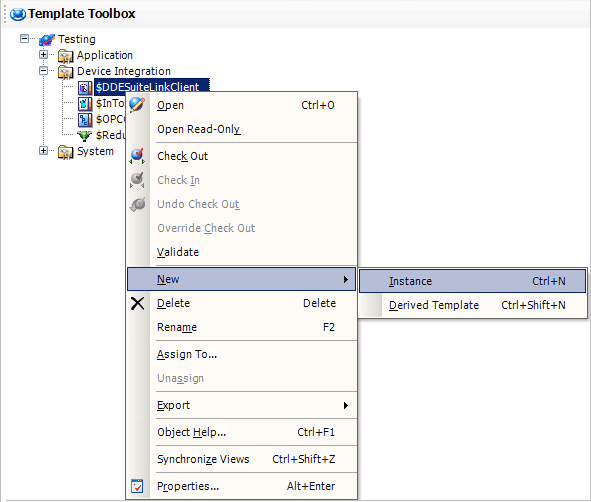Collapse the Device Integration folder
The image size is (591, 502).
pyautogui.click(x=43, y=70)
